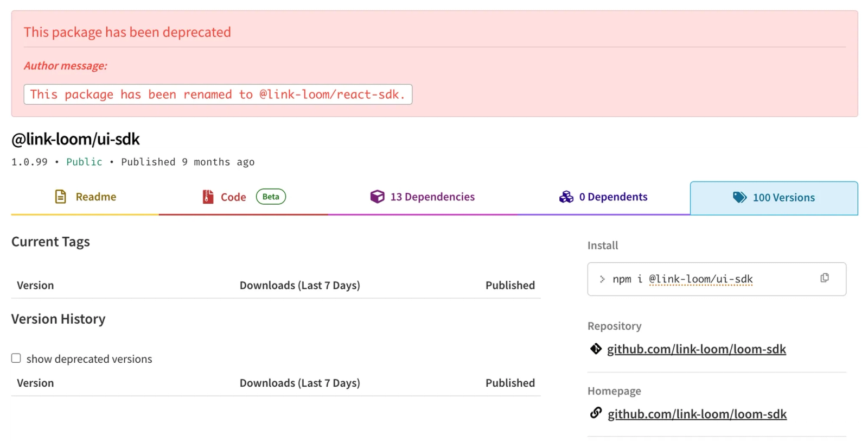Viewport: 868px width, 441px height.
Task: Click version number 1.0.99
Action: click(x=29, y=162)
